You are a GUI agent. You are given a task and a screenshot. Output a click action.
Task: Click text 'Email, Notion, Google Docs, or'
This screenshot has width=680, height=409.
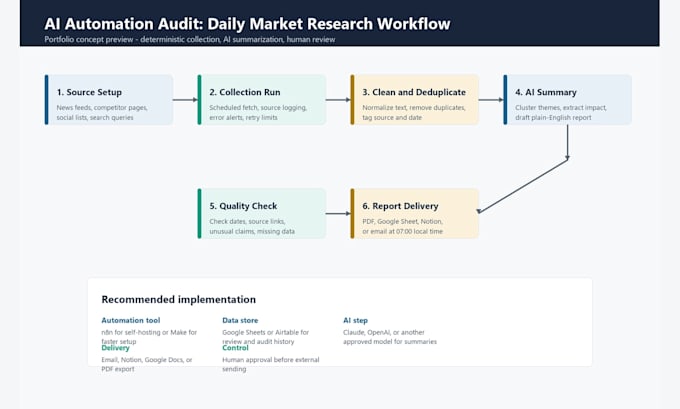(147, 360)
